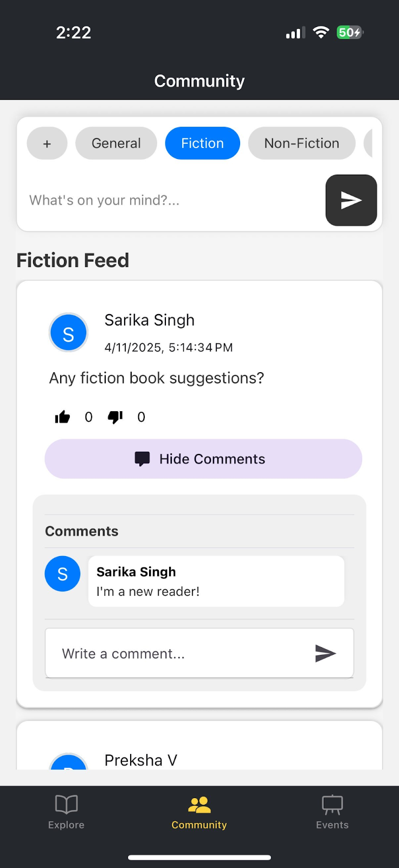Open the Explore book icon

point(66,805)
